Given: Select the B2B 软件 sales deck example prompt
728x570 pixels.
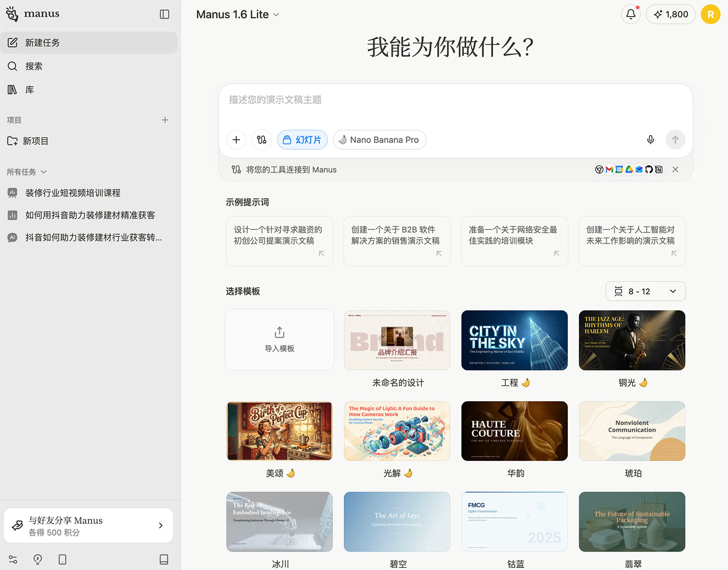Looking at the screenshot, I should (397, 241).
